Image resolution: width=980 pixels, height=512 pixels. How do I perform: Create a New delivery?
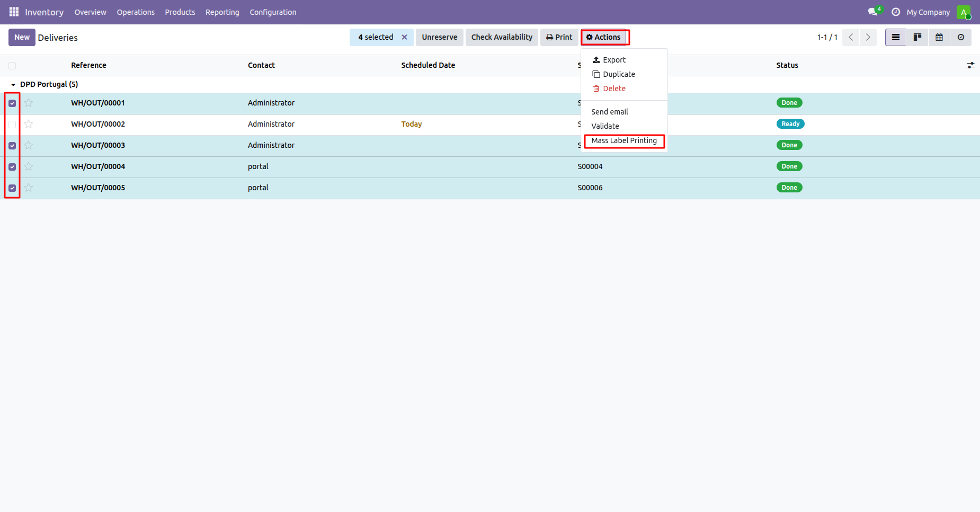22,37
